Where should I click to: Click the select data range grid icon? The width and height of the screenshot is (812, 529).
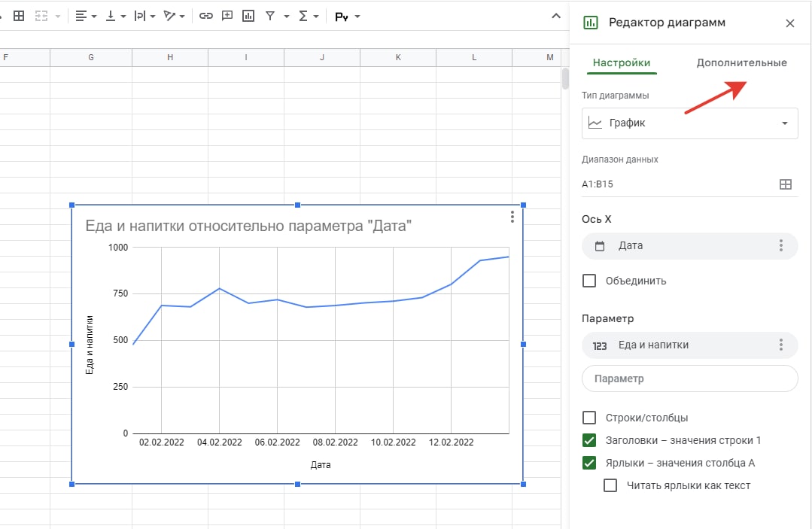[785, 184]
